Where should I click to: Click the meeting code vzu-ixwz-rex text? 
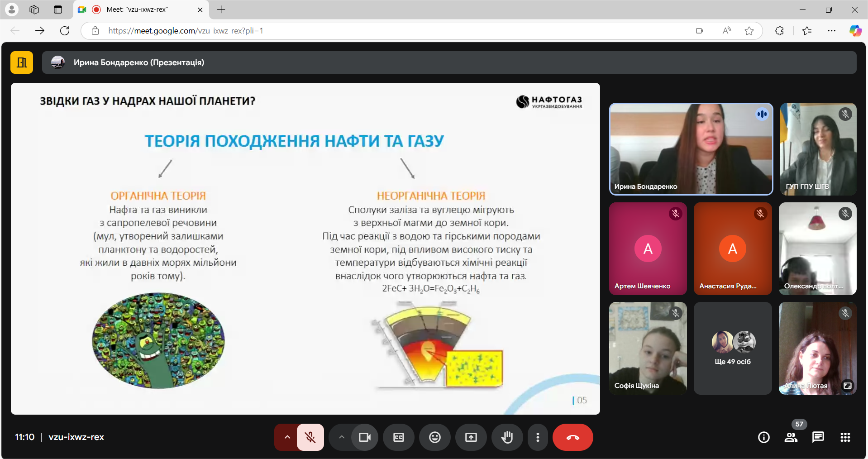pyautogui.click(x=76, y=437)
